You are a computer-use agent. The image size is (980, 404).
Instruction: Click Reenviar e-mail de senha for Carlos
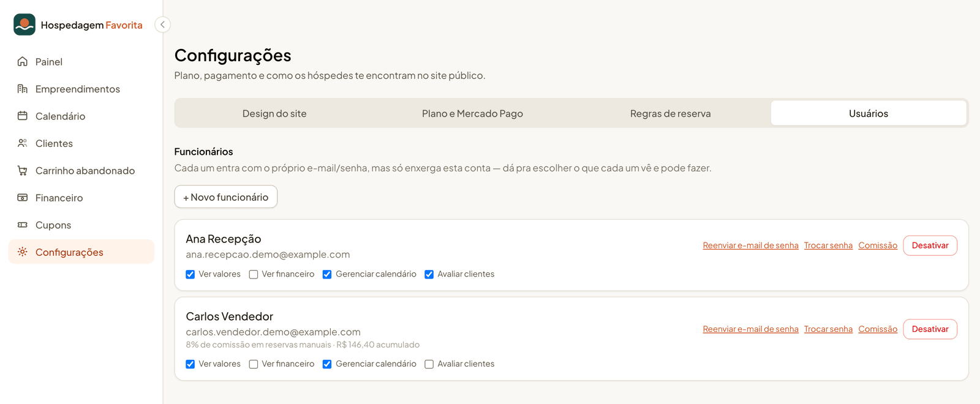(751, 329)
